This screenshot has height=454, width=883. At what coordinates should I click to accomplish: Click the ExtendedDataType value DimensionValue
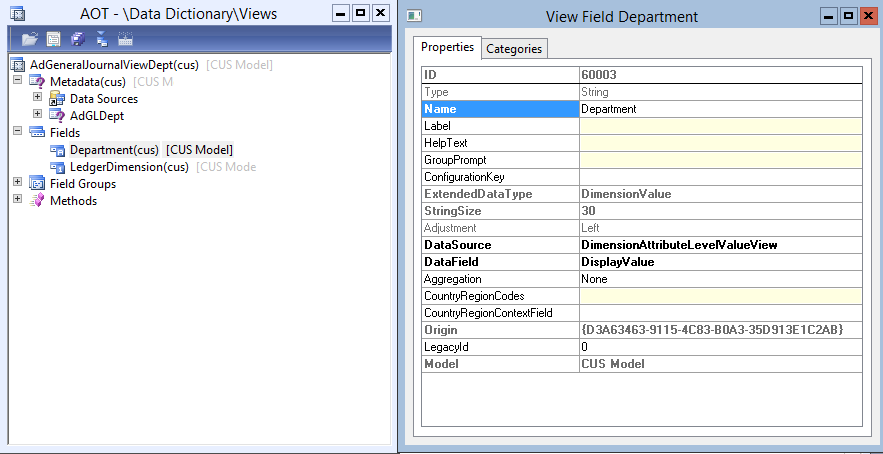click(x=721, y=194)
